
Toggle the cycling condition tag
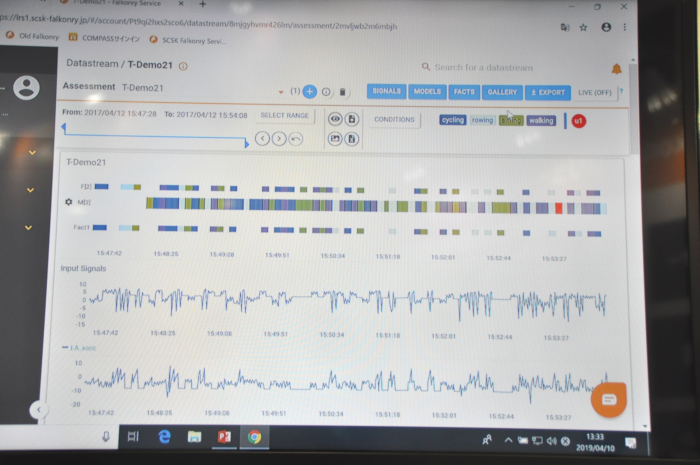click(x=453, y=120)
